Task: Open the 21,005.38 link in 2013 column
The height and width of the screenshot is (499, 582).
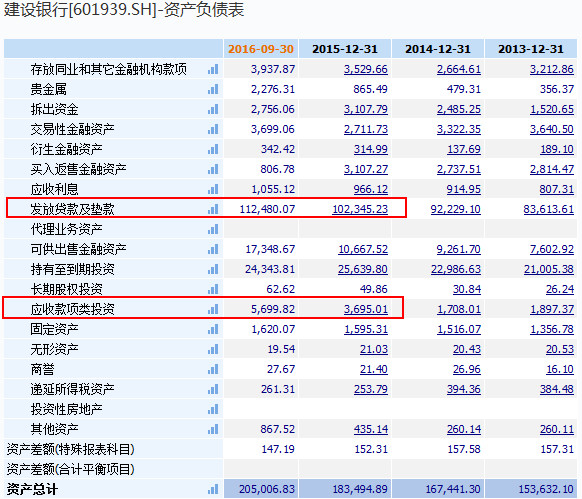Action: 549,269
